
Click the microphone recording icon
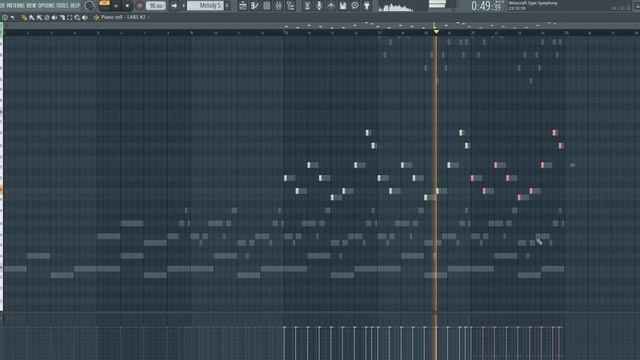coord(319,6)
